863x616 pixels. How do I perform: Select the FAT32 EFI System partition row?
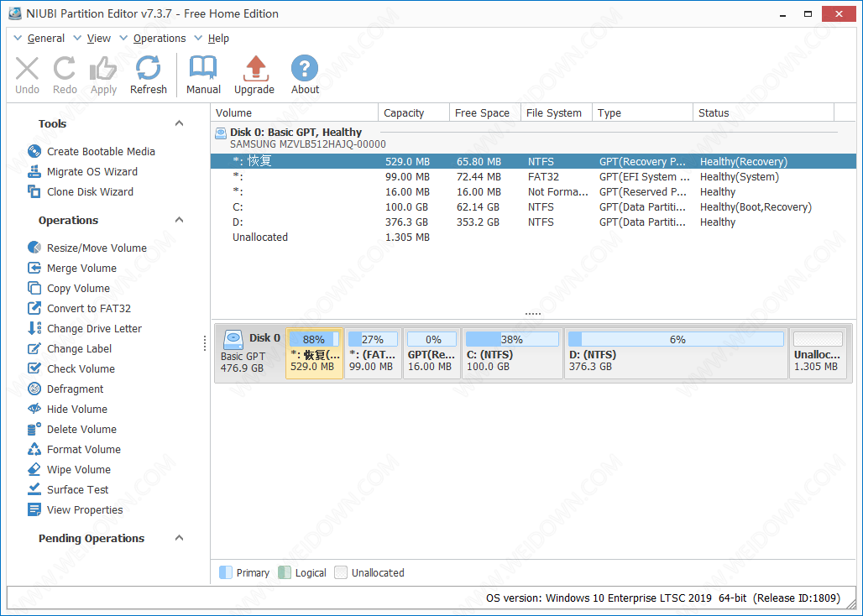pos(533,177)
